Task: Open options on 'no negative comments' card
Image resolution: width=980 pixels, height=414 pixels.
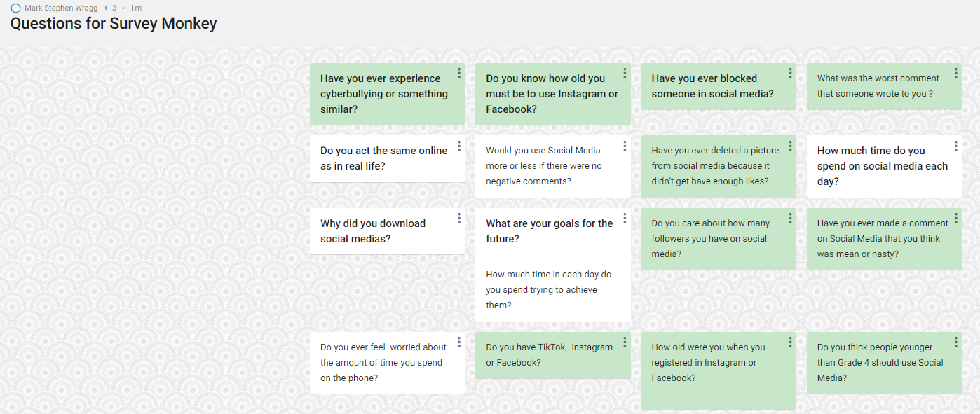Action: click(625, 146)
